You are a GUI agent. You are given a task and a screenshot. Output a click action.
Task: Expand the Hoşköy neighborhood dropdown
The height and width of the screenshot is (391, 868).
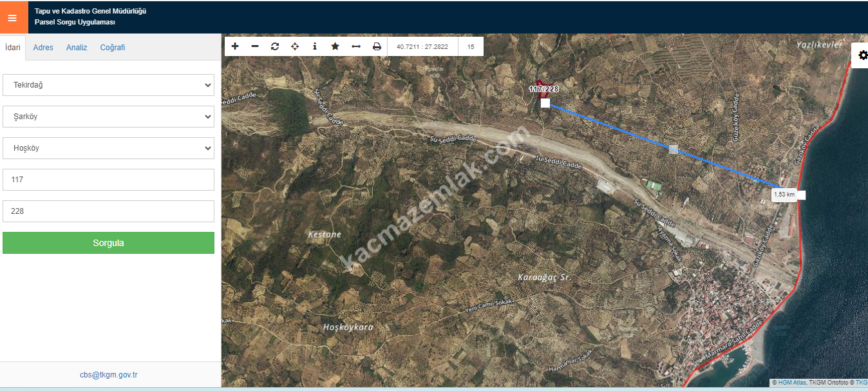(x=108, y=148)
